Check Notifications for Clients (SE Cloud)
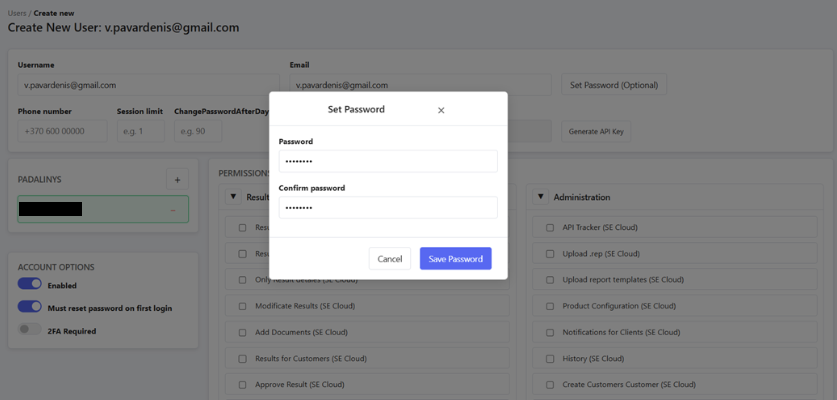 550,332
